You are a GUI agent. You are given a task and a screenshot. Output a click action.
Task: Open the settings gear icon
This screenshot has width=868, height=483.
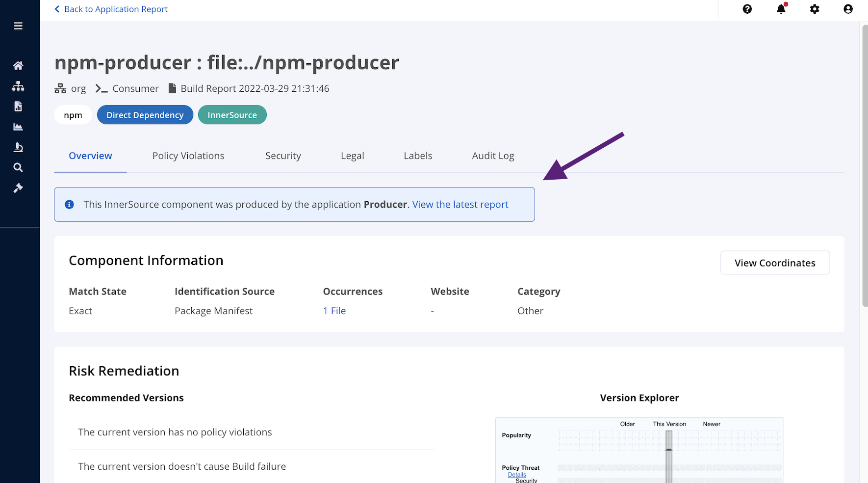click(x=815, y=9)
